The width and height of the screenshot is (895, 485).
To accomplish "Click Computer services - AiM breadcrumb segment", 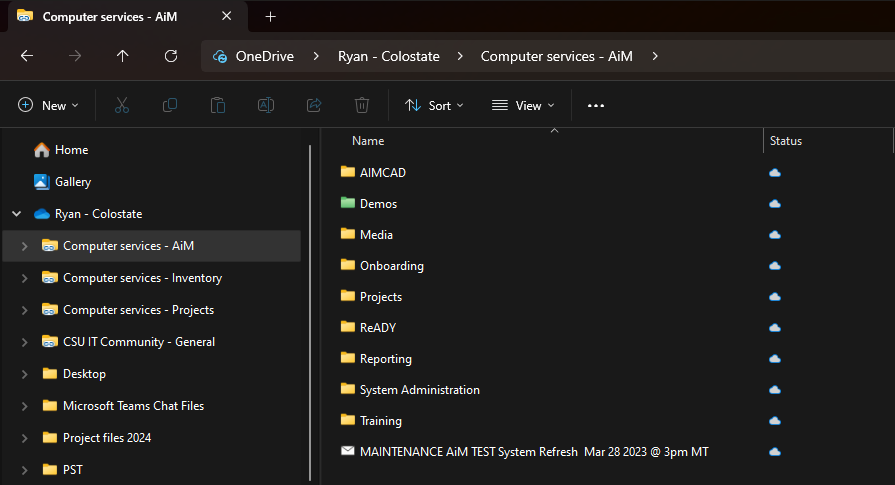I will click(x=557, y=56).
